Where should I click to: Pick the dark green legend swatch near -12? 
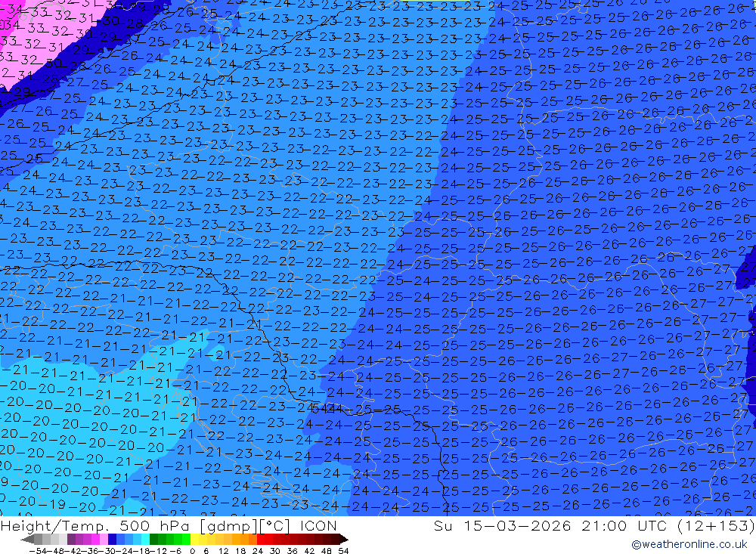coord(153,539)
